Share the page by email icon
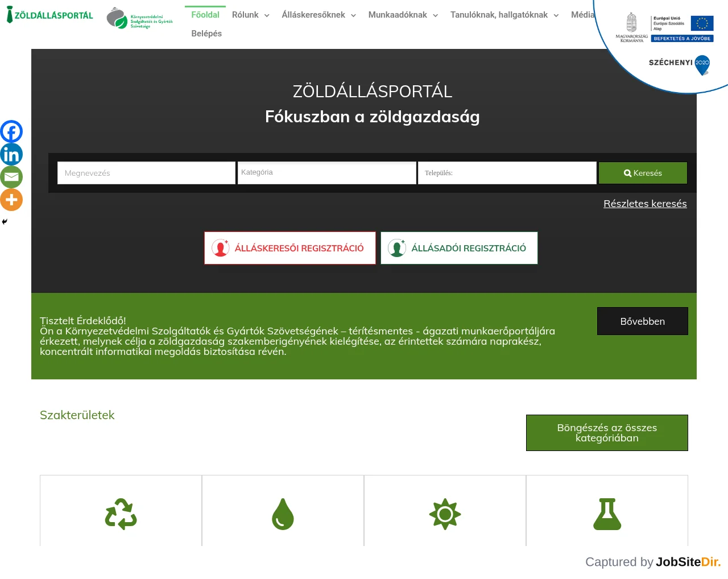 (11, 177)
